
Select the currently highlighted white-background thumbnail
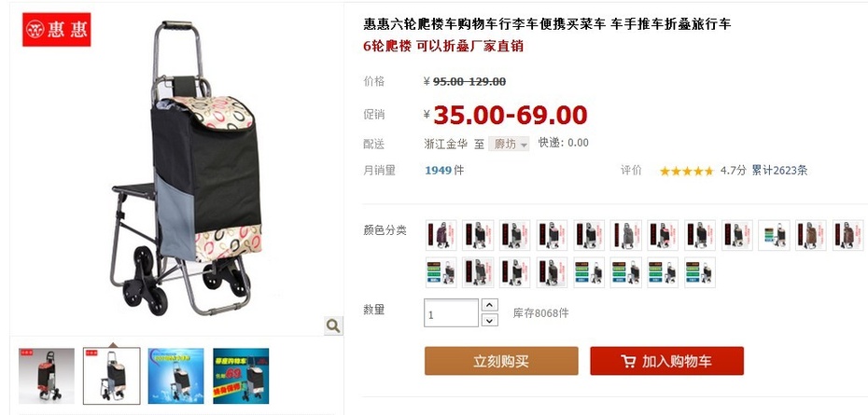click(112, 376)
